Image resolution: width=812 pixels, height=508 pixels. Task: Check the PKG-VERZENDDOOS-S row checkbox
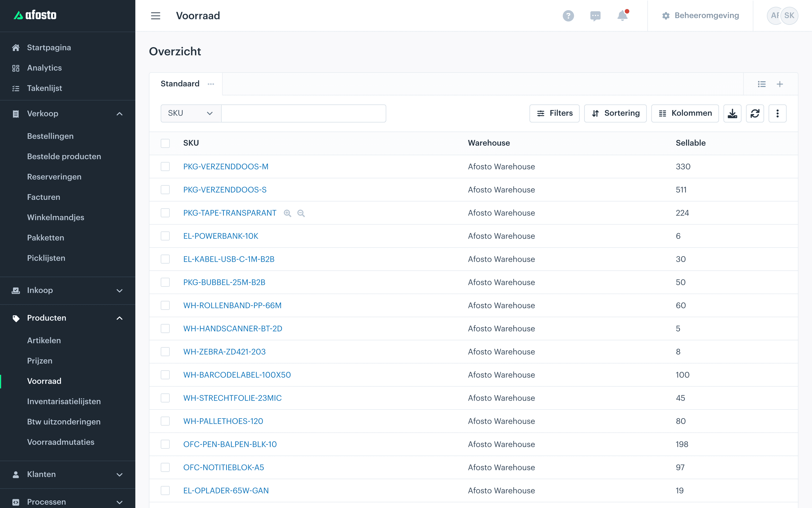(x=165, y=190)
